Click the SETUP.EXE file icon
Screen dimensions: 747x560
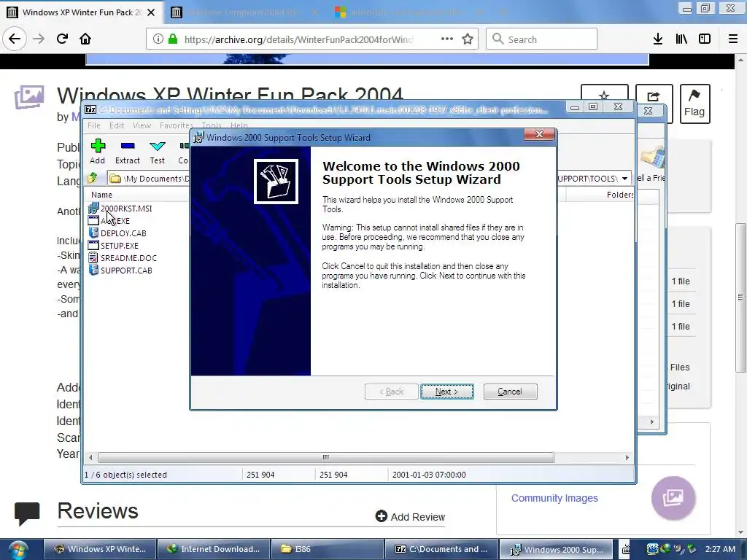[93, 245]
